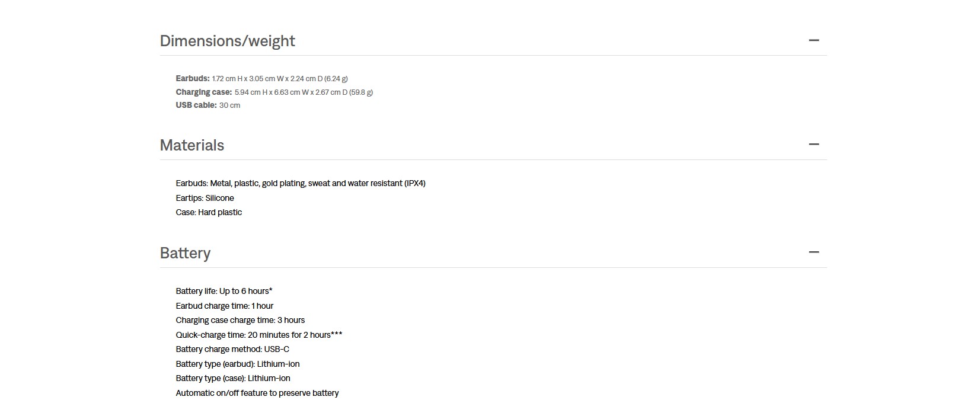The image size is (980, 416).
Task: Click the Quick-charge time line
Action: click(258, 335)
